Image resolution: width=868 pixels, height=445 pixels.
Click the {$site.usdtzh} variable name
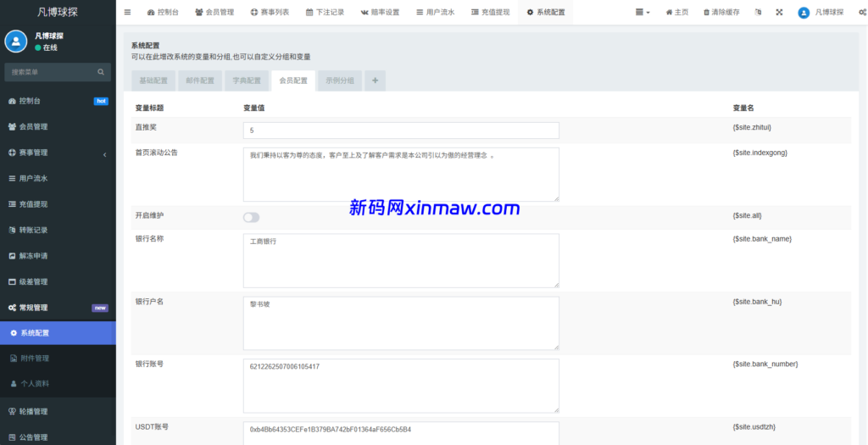754,427
